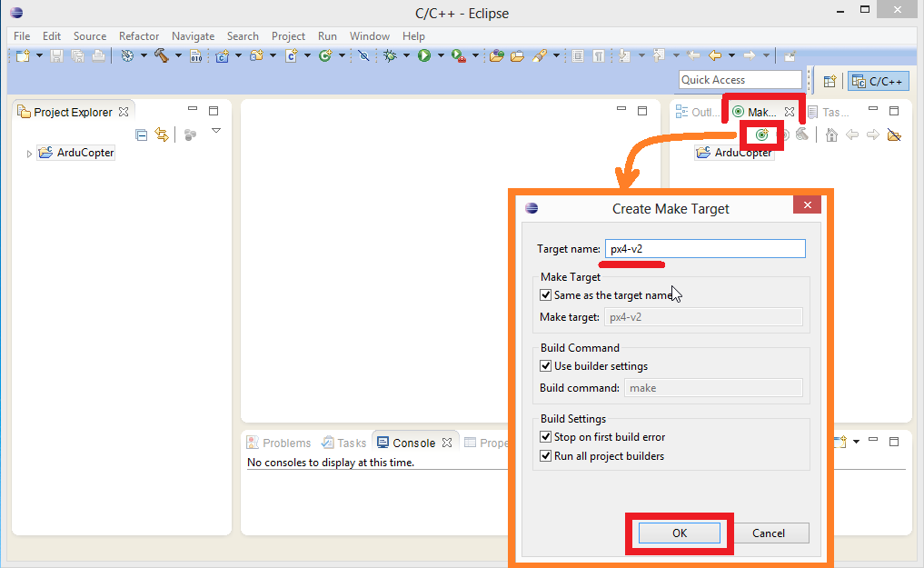Open dropdown arrow next to Run button
924x568 pixels.
click(441, 55)
